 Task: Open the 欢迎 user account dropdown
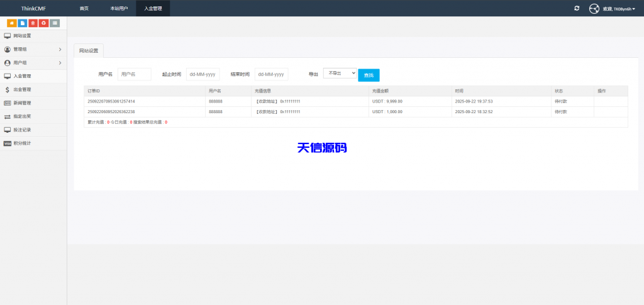[619, 9]
